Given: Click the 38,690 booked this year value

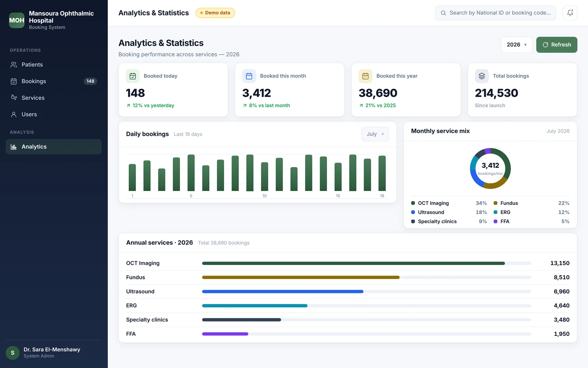Looking at the screenshot, I should click(x=378, y=93).
